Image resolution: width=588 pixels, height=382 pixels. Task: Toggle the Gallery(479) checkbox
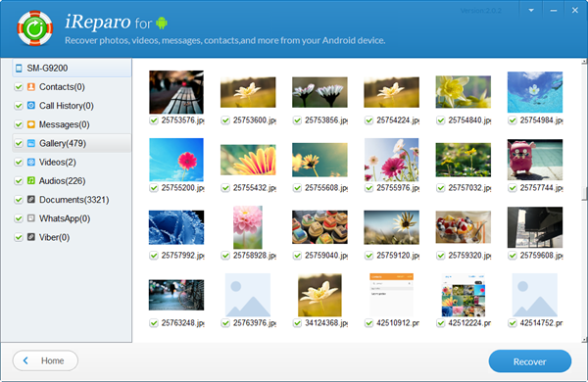[19, 143]
